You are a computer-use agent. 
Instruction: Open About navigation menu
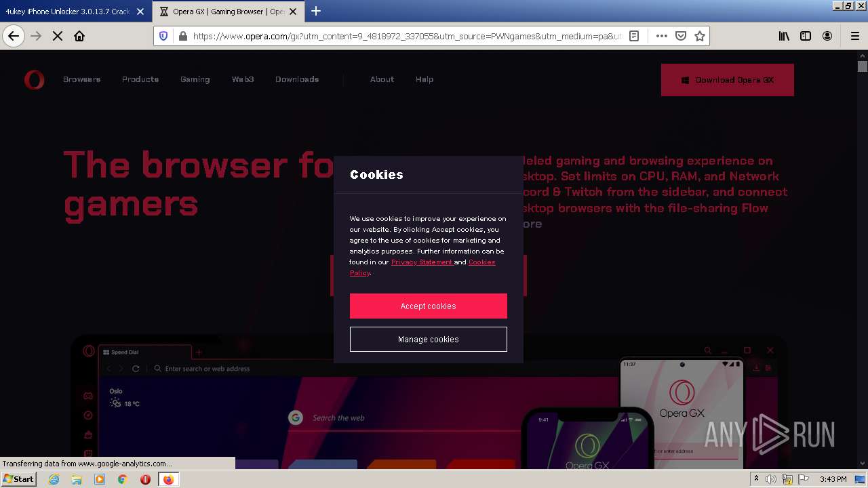click(382, 79)
